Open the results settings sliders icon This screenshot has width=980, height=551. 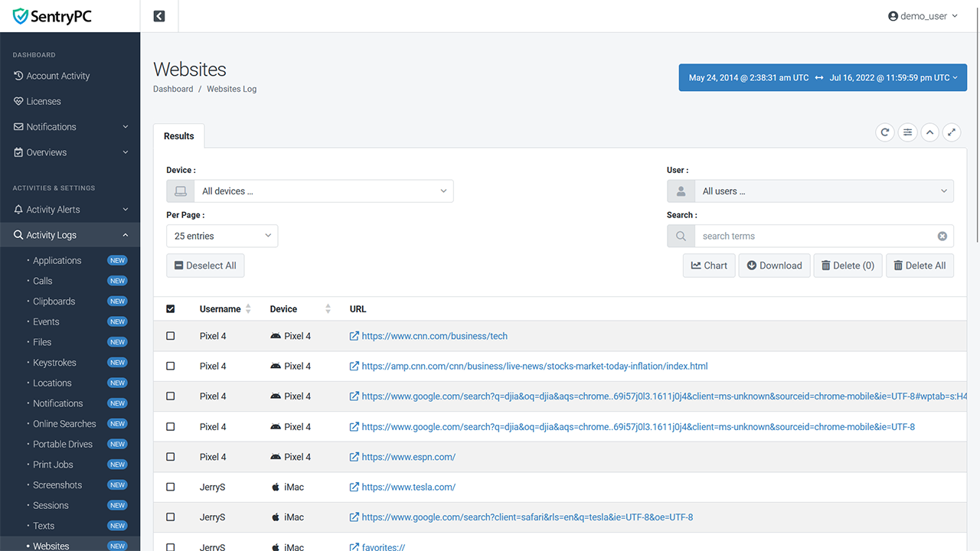(x=907, y=132)
